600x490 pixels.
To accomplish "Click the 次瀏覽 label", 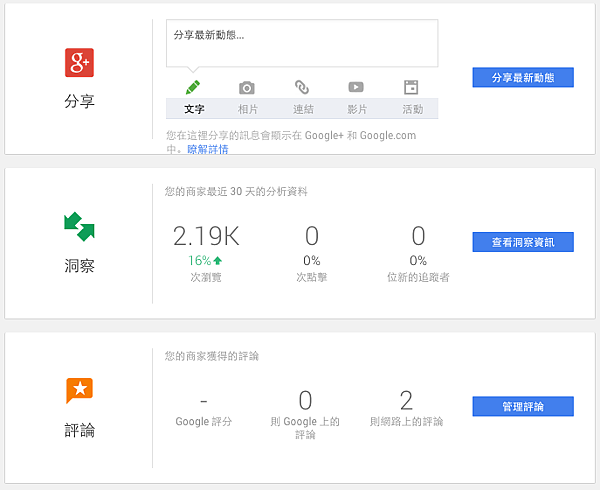I will point(206,277).
